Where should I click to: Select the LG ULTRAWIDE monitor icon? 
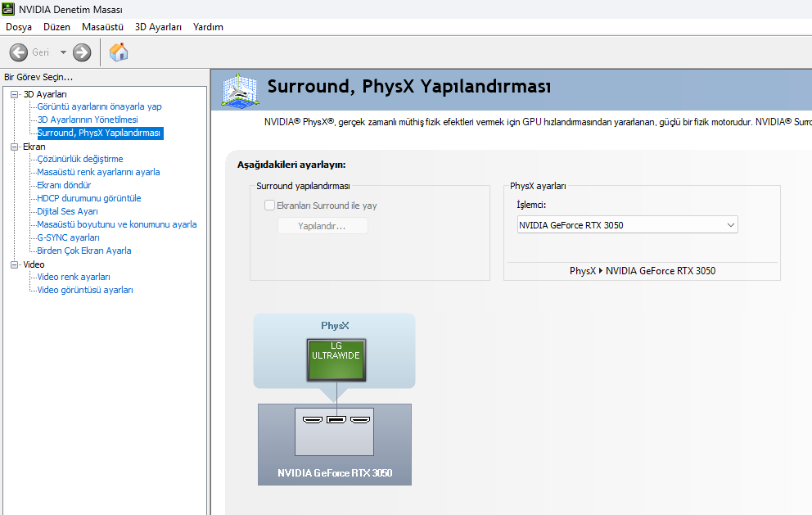pyautogui.click(x=336, y=360)
